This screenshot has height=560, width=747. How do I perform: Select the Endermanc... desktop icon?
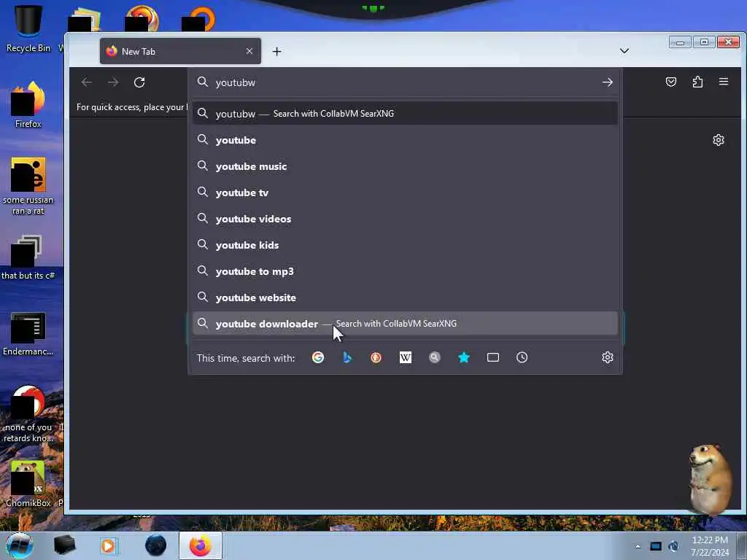[28, 333]
